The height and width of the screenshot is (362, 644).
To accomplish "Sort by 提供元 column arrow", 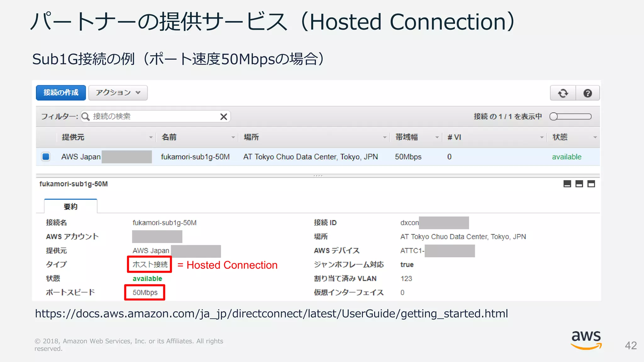I will pyautogui.click(x=151, y=137).
